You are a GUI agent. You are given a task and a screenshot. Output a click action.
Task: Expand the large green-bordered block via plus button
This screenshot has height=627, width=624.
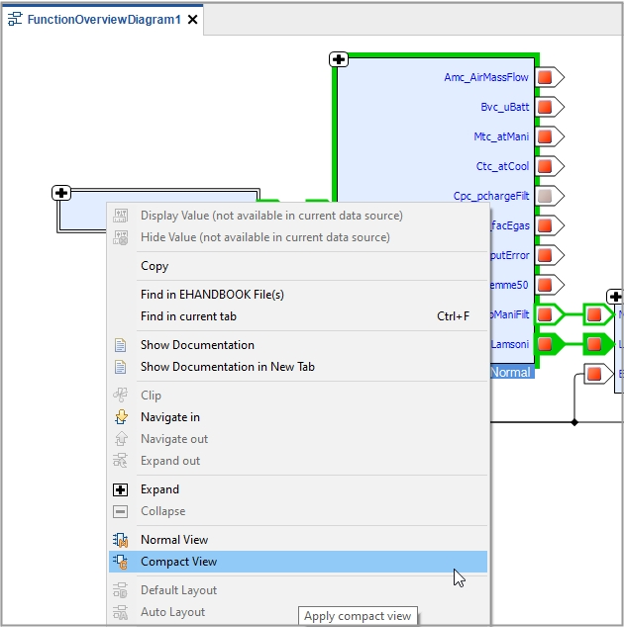339,60
